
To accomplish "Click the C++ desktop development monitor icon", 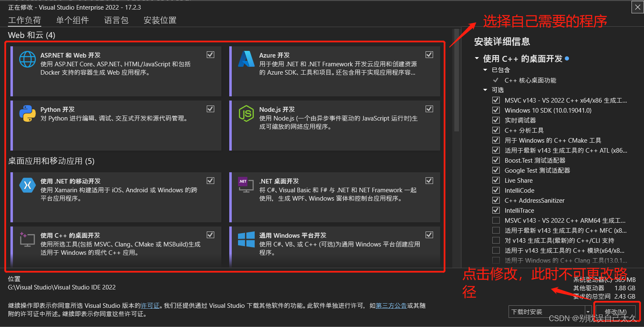I will click(x=28, y=239).
